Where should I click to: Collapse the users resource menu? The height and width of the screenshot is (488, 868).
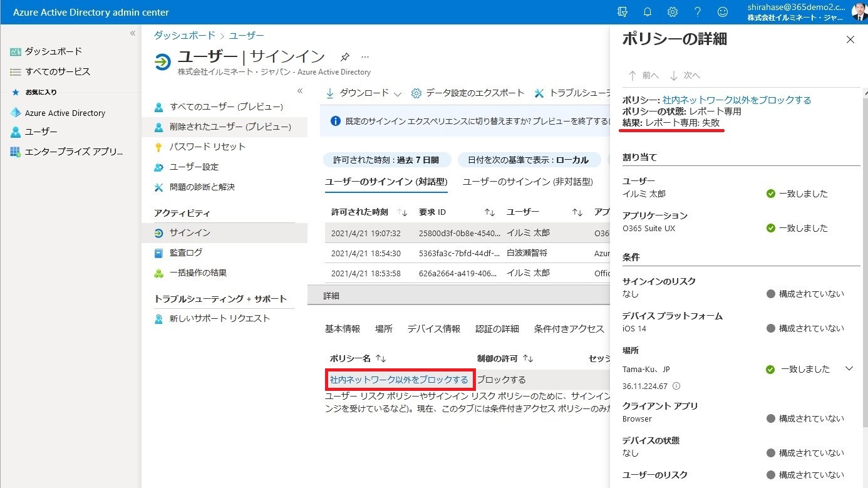tap(299, 91)
